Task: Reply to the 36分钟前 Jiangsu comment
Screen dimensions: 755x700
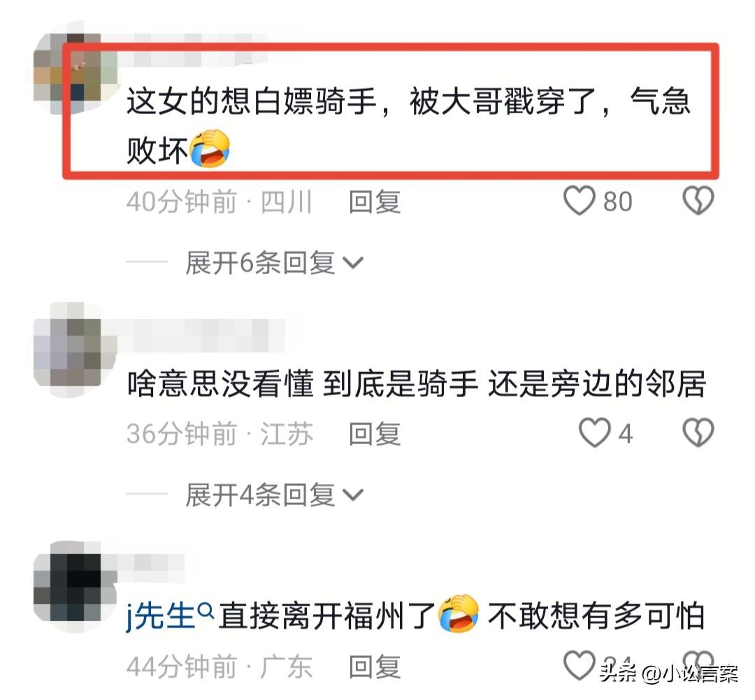Action: tap(374, 434)
